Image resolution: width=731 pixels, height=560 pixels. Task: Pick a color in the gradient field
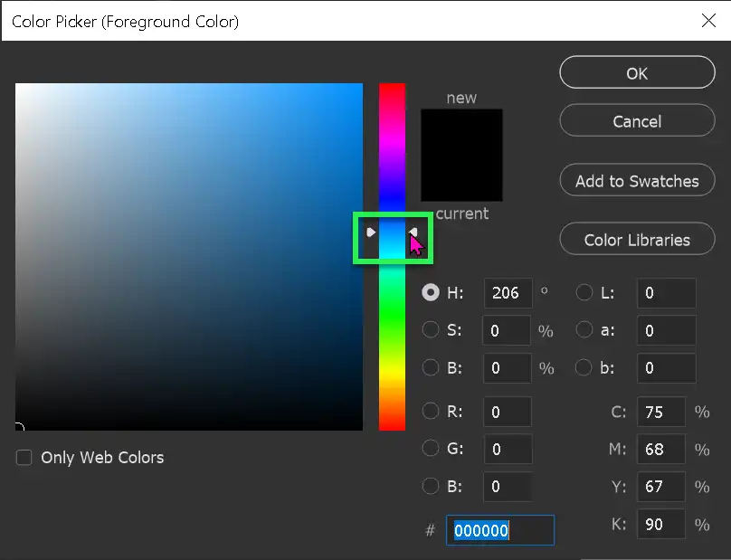click(189, 253)
